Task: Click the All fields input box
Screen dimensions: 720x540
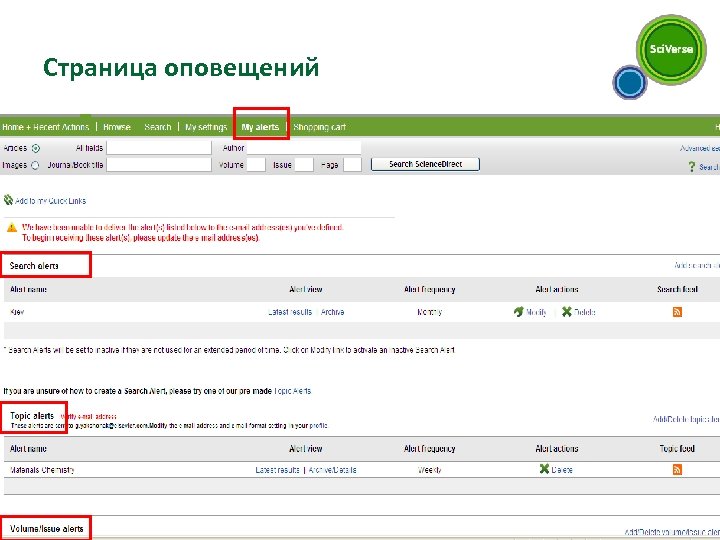Action: point(159,148)
